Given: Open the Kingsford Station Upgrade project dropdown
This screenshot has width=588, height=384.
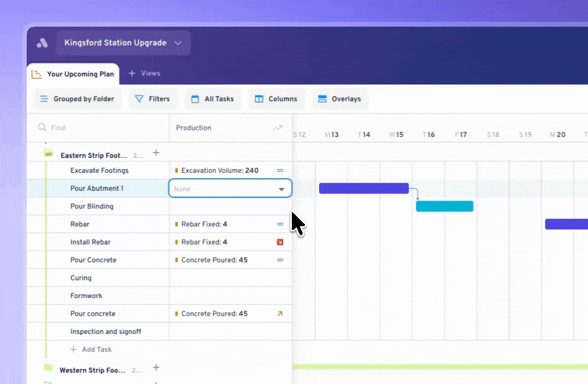Looking at the screenshot, I should pyautogui.click(x=123, y=43).
